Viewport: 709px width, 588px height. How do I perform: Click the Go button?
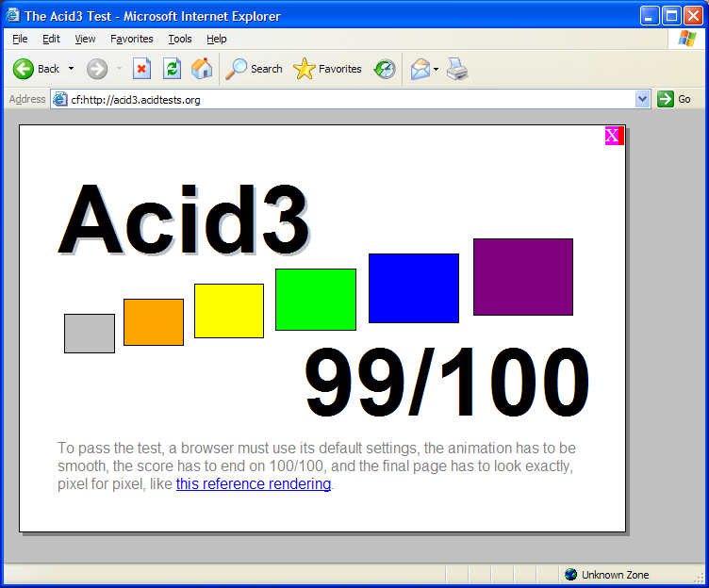(674, 99)
